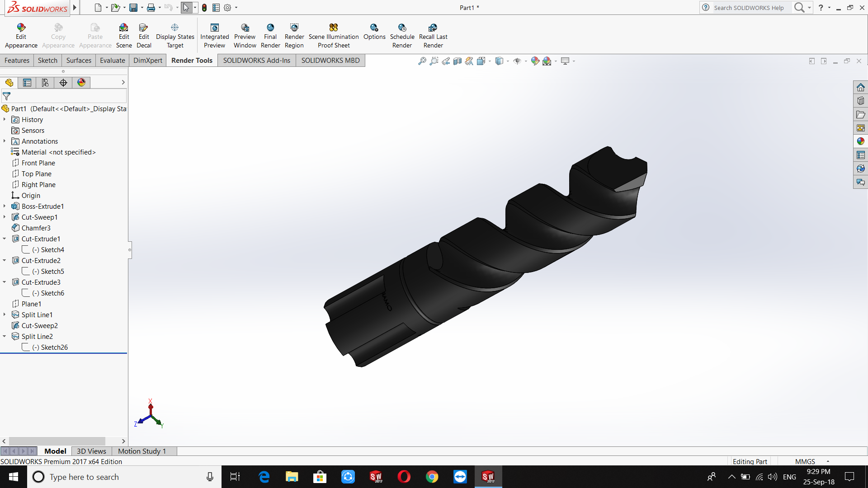Open TeamViewer from the taskbar
The height and width of the screenshot is (488, 868).
pyautogui.click(x=460, y=477)
